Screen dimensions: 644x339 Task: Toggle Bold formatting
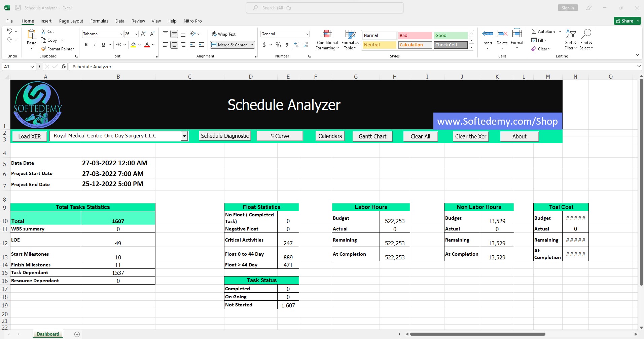[86, 45]
